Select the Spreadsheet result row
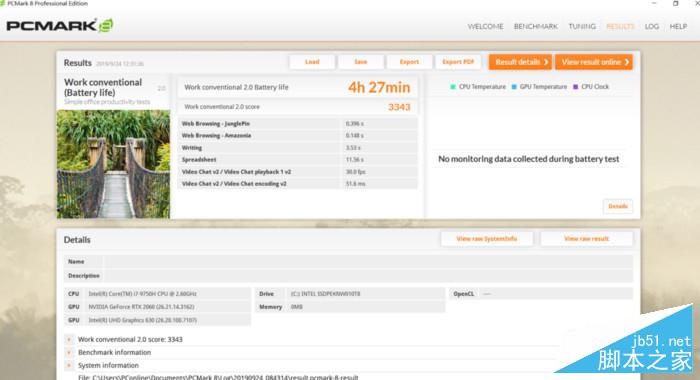The width and height of the screenshot is (700, 380). [x=298, y=160]
